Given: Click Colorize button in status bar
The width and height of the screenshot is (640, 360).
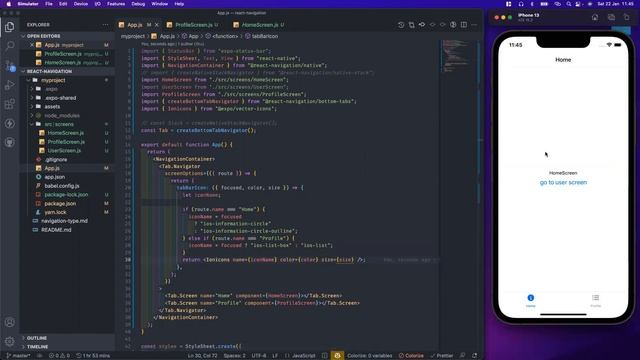Looking at the screenshot, I should pos(411,356).
